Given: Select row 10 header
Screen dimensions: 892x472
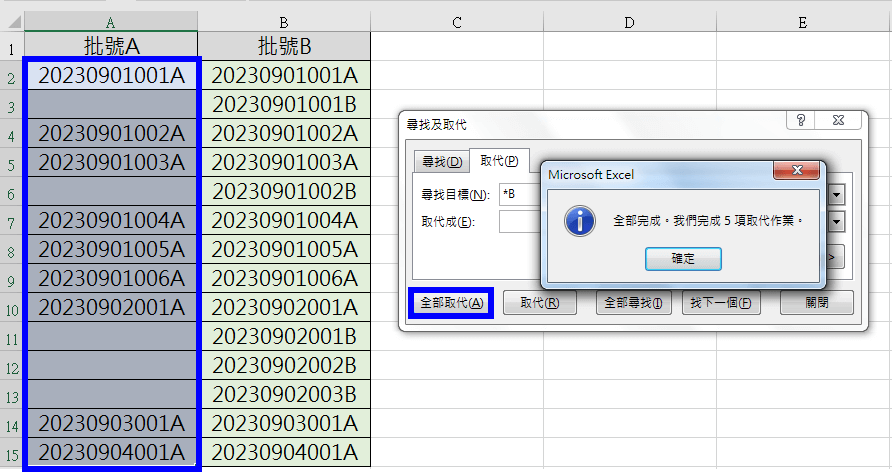Looking at the screenshot, I should (12, 307).
